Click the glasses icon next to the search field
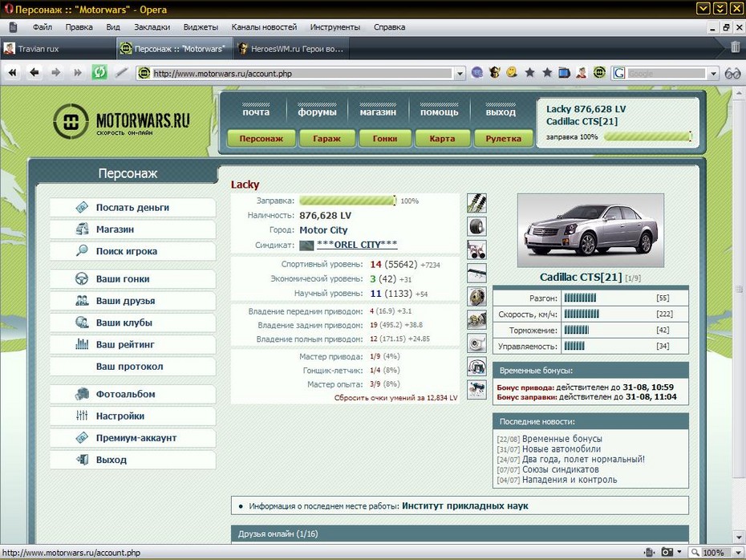This screenshot has height=560, width=746. 732,73
